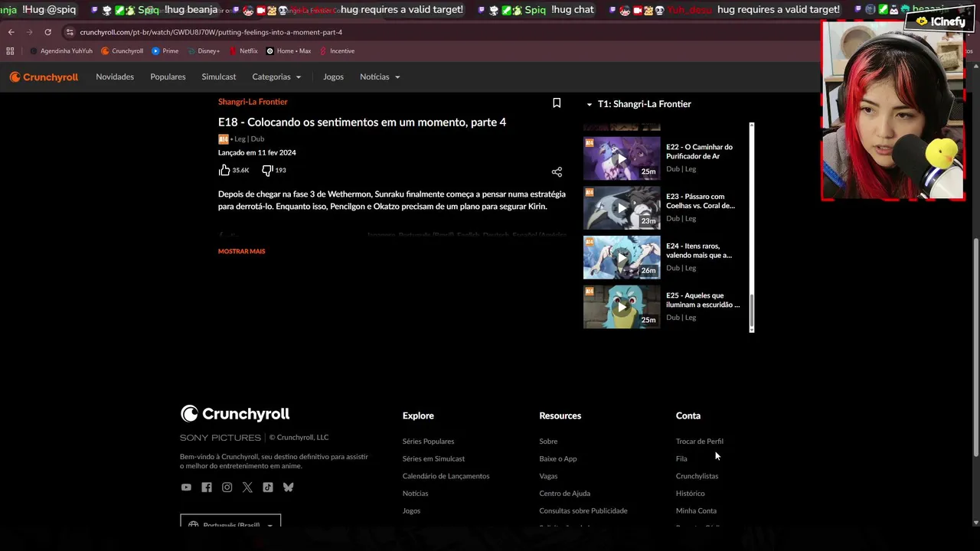Open the Incentive bookmark
Viewport: 980px width, 551px height.
337,51
